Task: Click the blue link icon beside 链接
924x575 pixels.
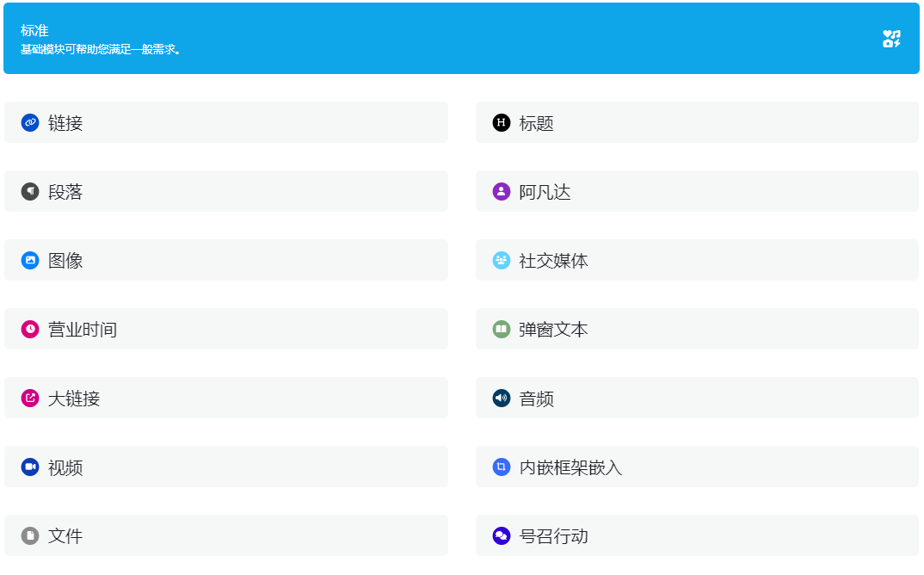Action: pyautogui.click(x=30, y=123)
